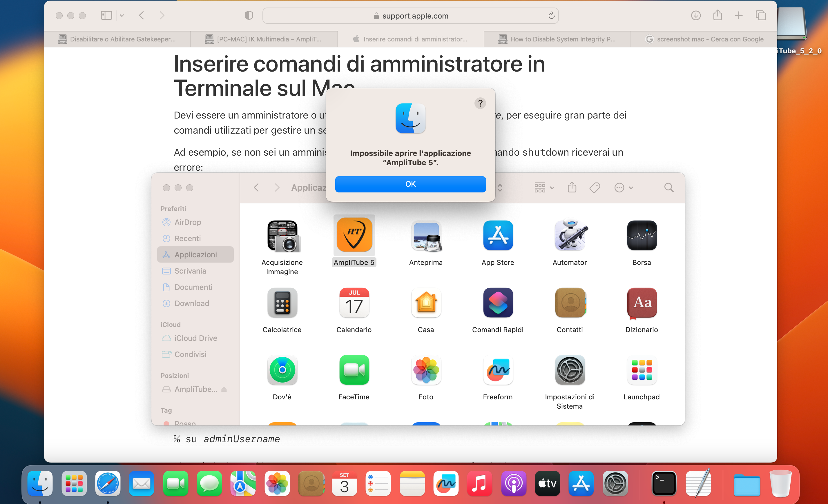Select Scrivania in Finder sidebar

click(x=195, y=271)
